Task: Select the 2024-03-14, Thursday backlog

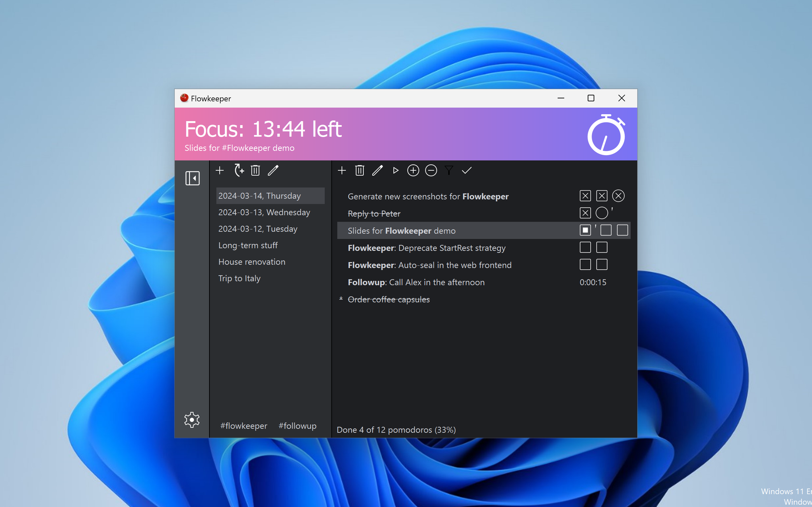Action: point(271,196)
